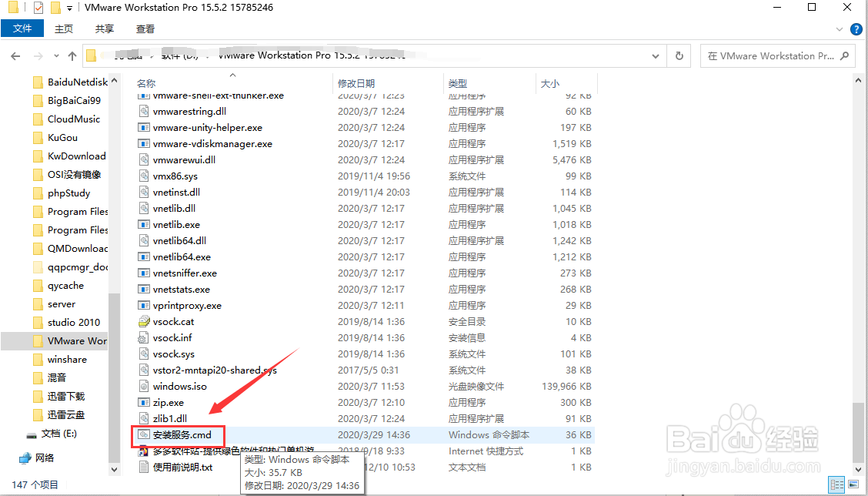Click the properties quick access toolbar icon
Image resolution: width=868 pixels, height=496 pixels.
point(38,8)
